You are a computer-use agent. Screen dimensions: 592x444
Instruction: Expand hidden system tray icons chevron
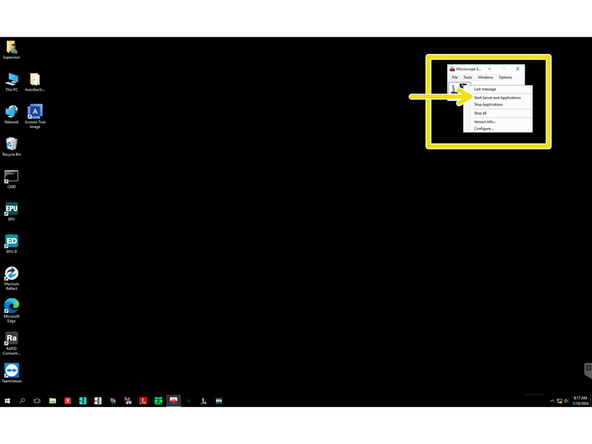coord(552,401)
